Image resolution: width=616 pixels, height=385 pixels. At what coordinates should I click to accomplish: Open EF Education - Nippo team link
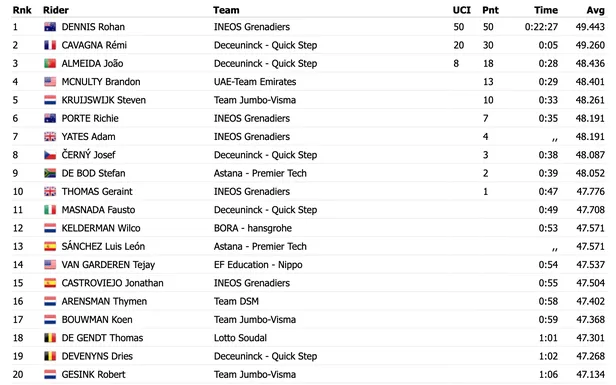point(258,265)
